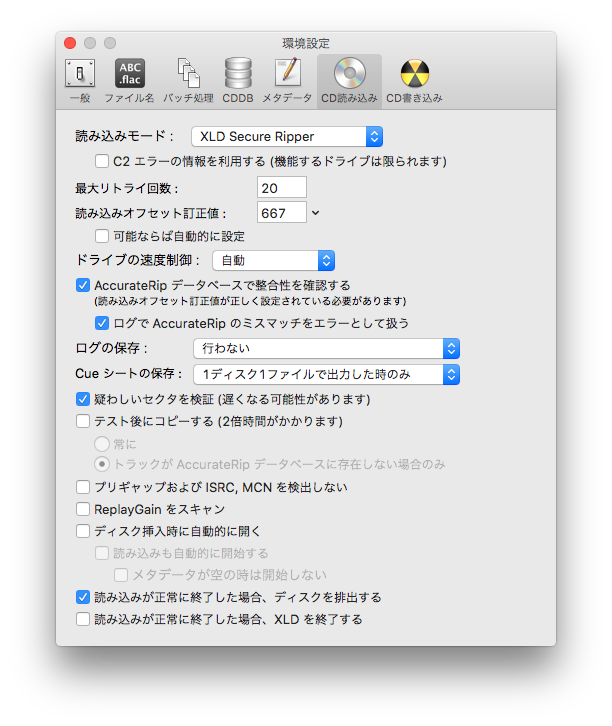Viewport: 612px width, 726px height.
Task: Toggle the ReplayGain をスキャン checkbox
Action: coord(83,509)
